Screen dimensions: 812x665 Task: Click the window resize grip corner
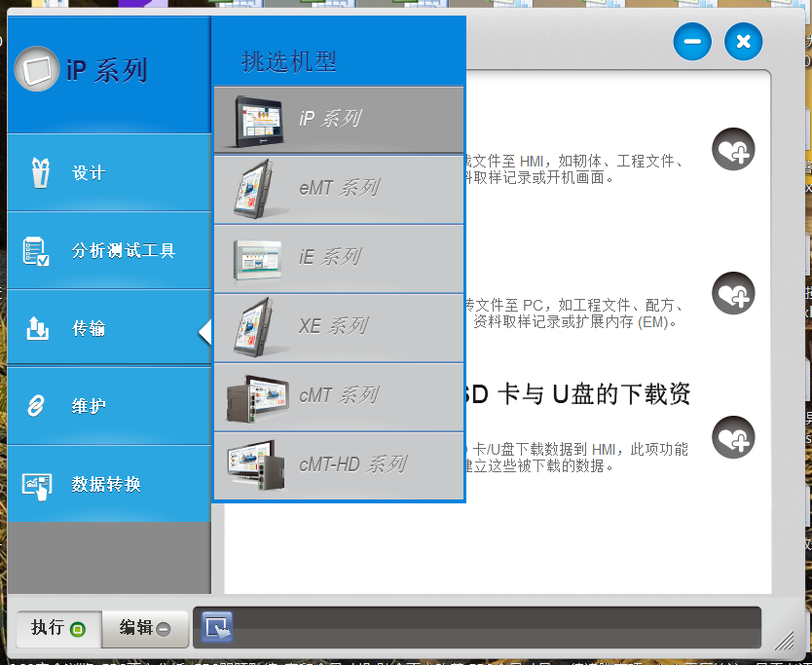click(x=783, y=640)
